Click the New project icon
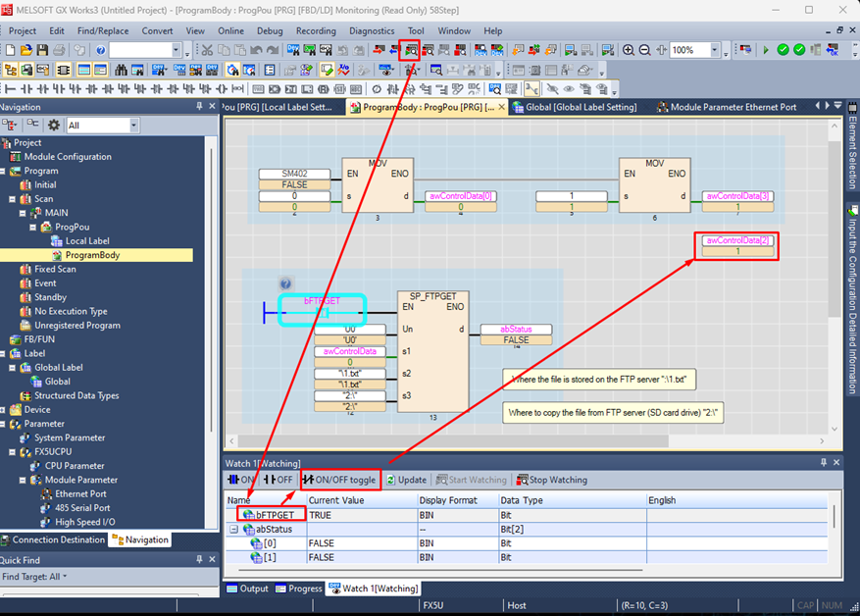Image resolution: width=860 pixels, height=616 pixels. pos(11,50)
